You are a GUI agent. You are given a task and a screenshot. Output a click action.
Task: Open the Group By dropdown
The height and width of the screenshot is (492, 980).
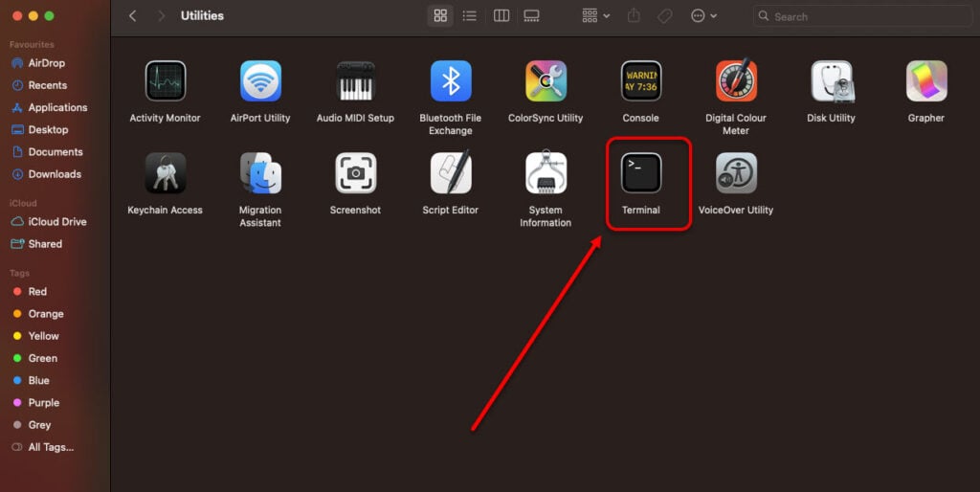tap(595, 16)
